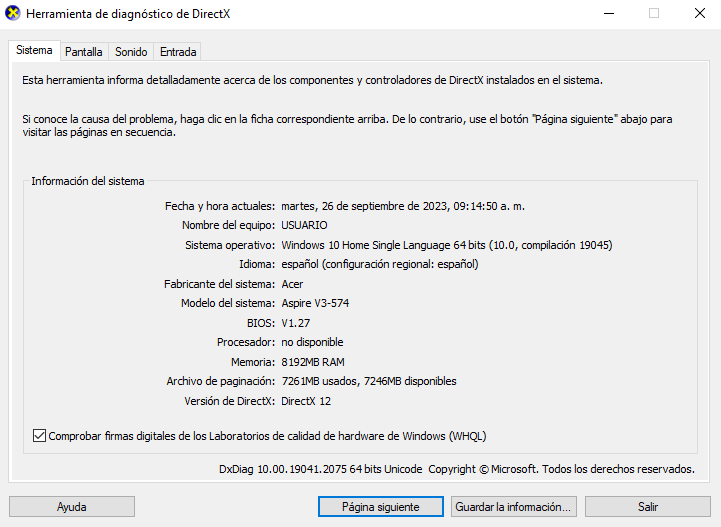
Task: Click the current date and time value
Action: click(403, 206)
